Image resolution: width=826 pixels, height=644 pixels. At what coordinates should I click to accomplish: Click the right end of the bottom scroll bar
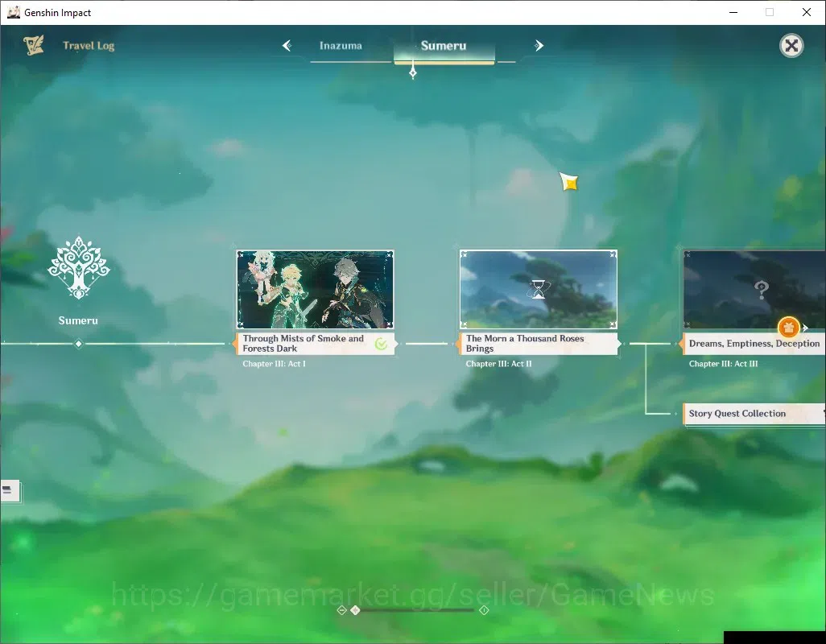(484, 610)
